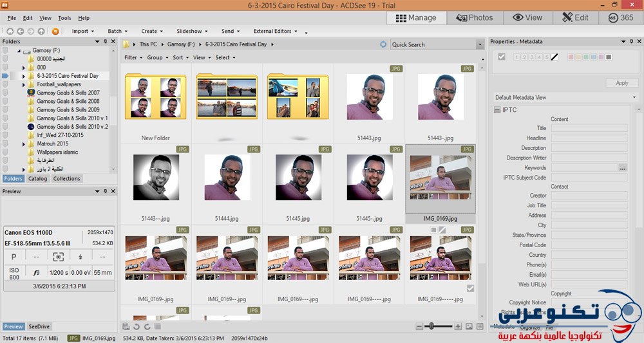Set rating 5 in Properties panel
The image size is (644, 343).
547,57
